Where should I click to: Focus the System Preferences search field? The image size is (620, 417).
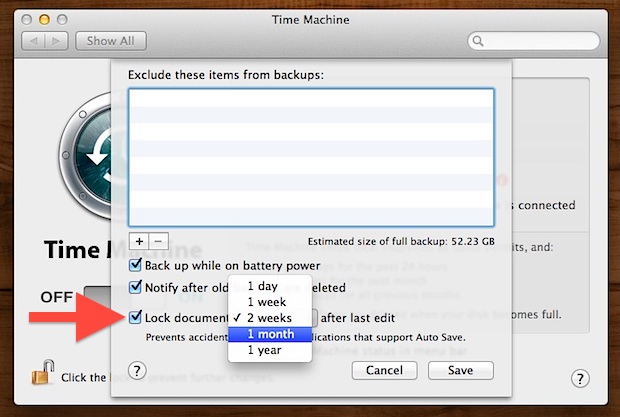coord(533,41)
